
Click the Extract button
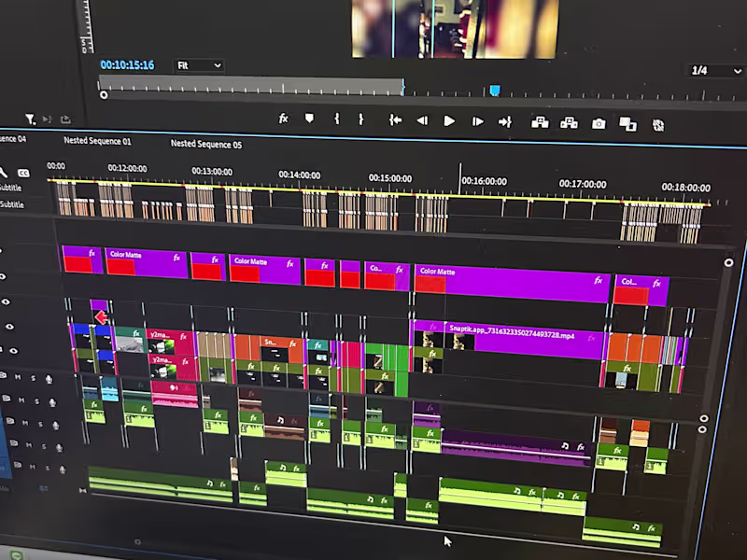569,123
